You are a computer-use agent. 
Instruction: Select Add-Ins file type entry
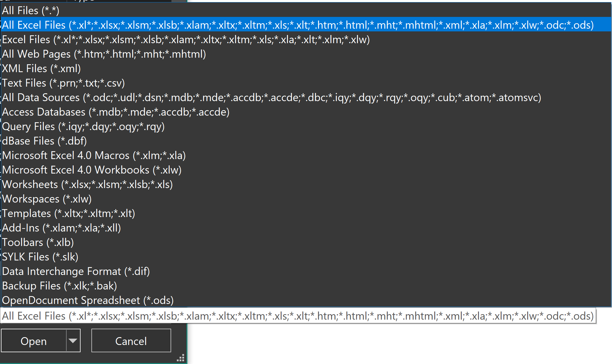pos(61,228)
